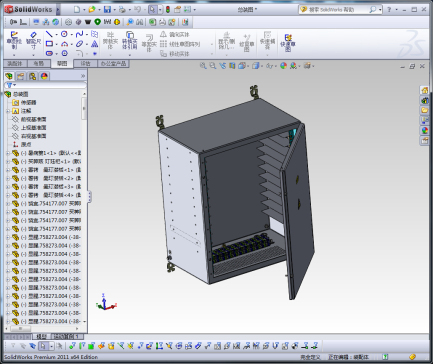The height and width of the screenshot is (364, 433).
Task: Expand the feature tree panel tabs chevron
Action: coord(83,76)
